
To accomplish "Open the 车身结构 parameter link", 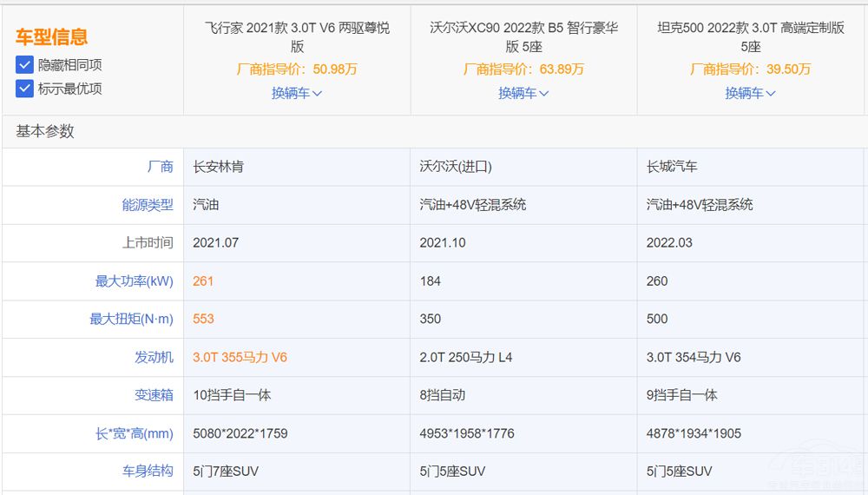I will coord(148,472).
